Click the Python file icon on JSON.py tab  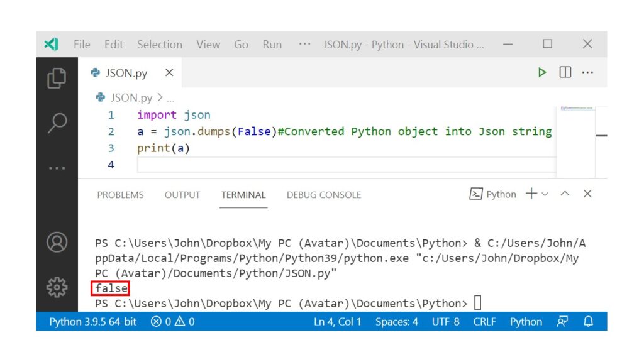coord(96,73)
